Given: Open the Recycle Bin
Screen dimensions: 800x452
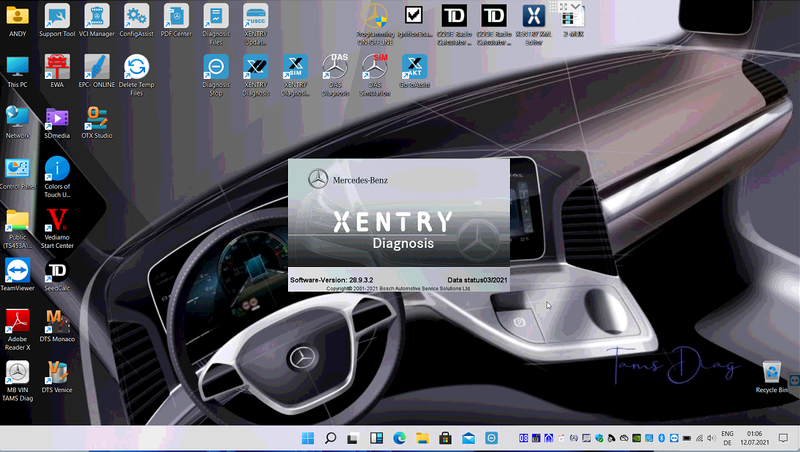Looking at the screenshot, I should point(771,376).
